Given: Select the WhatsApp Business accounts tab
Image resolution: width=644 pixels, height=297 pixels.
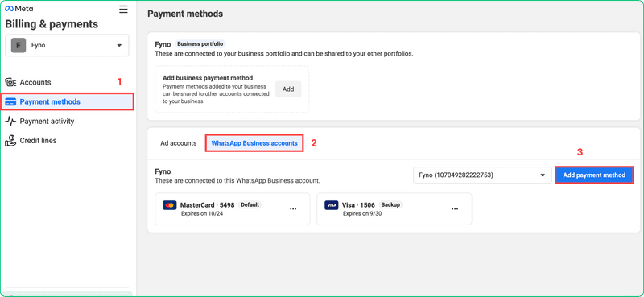Looking at the screenshot, I should click(254, 143).
